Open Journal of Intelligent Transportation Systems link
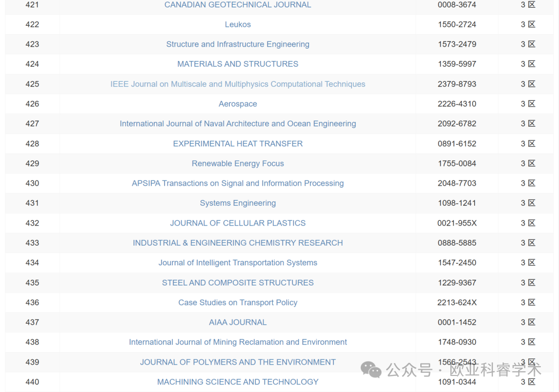Viewport: 559px width, 392px height. 238,263
